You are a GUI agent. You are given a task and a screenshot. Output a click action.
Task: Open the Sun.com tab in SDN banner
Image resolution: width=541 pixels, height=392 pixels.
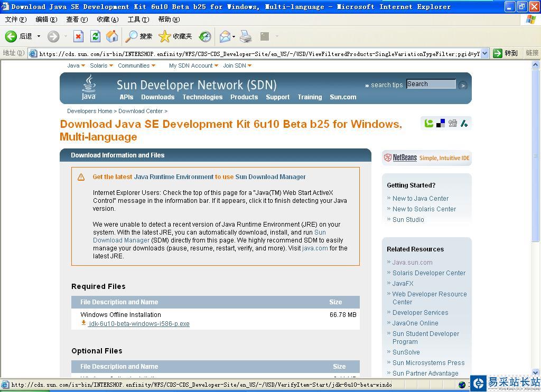[343, 97]
